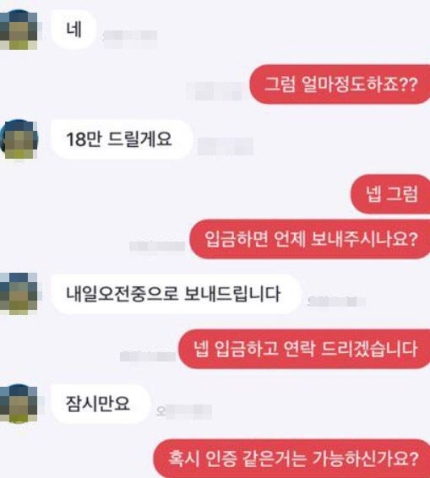Tap the red '그럼 얼마정도하죠??' bubble

coord(340,84)
